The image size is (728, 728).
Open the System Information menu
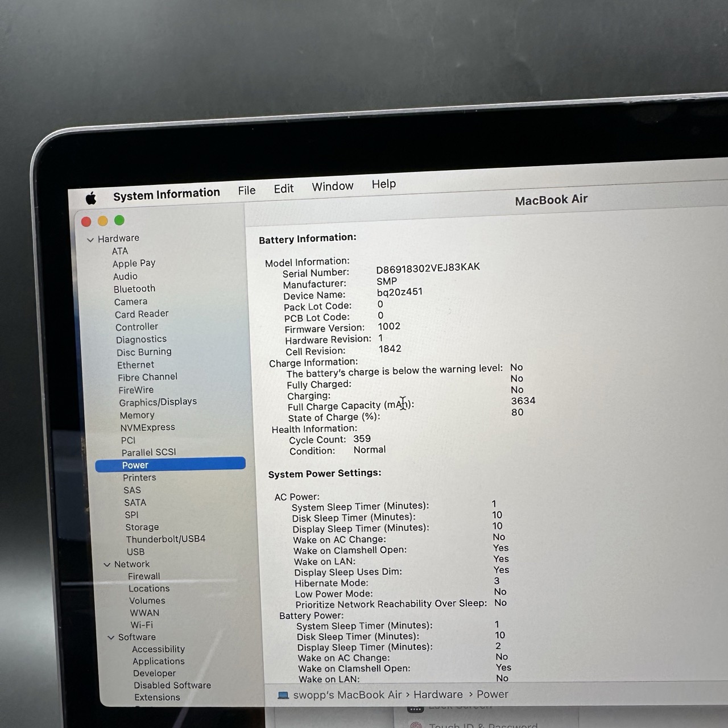tap(166, 195)
